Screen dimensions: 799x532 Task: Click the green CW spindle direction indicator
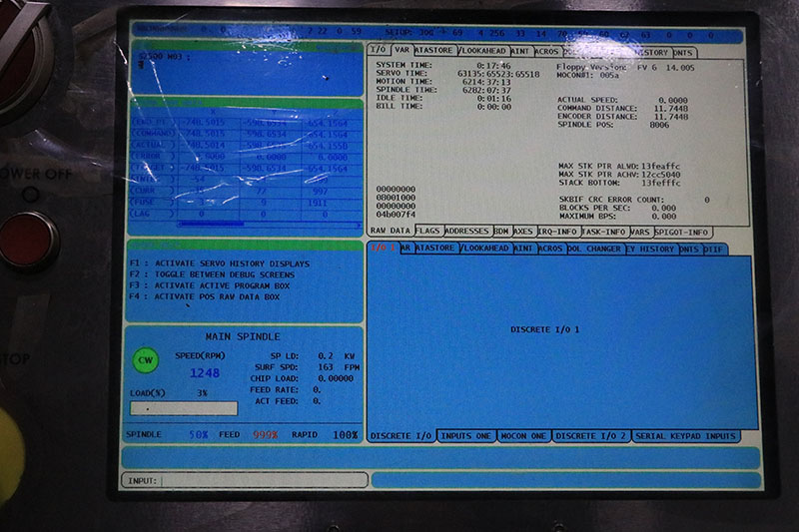point(146,359)
